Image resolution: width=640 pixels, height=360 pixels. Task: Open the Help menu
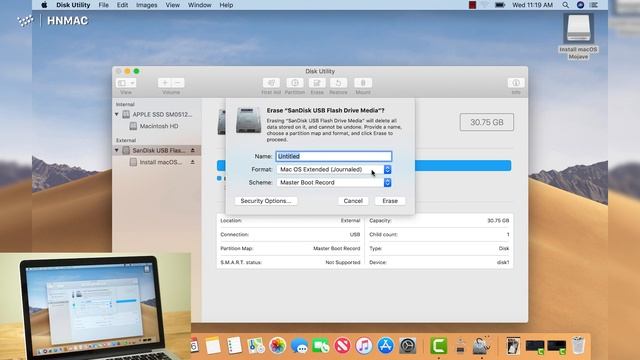tap(227, 5)
